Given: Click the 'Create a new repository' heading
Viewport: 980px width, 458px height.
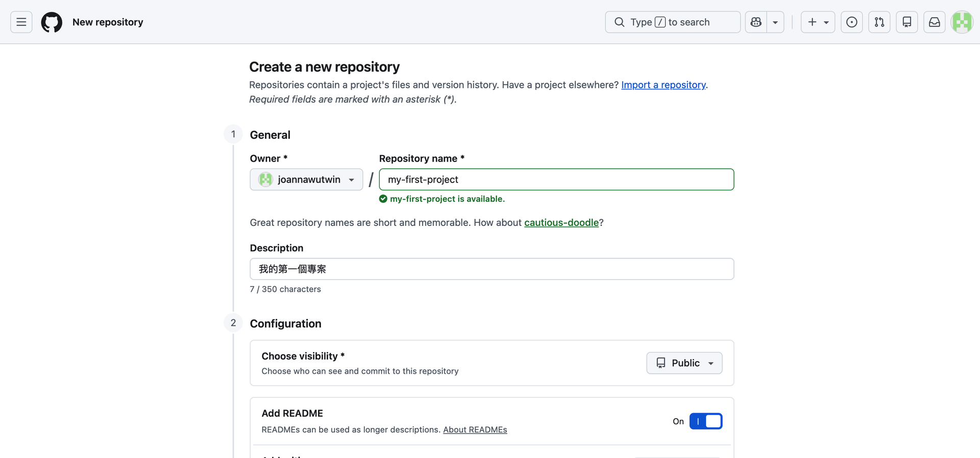Looking at the screenshot, I should point(325,67).
